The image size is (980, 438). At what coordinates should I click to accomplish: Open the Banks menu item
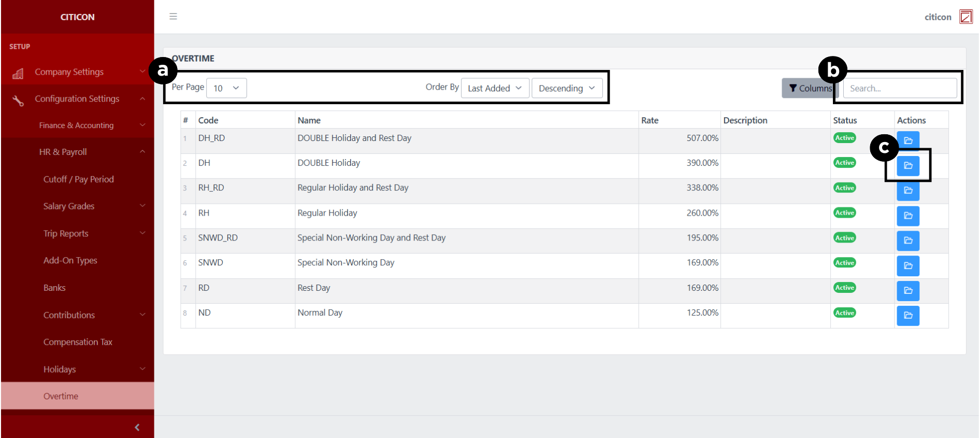[54, 288]
